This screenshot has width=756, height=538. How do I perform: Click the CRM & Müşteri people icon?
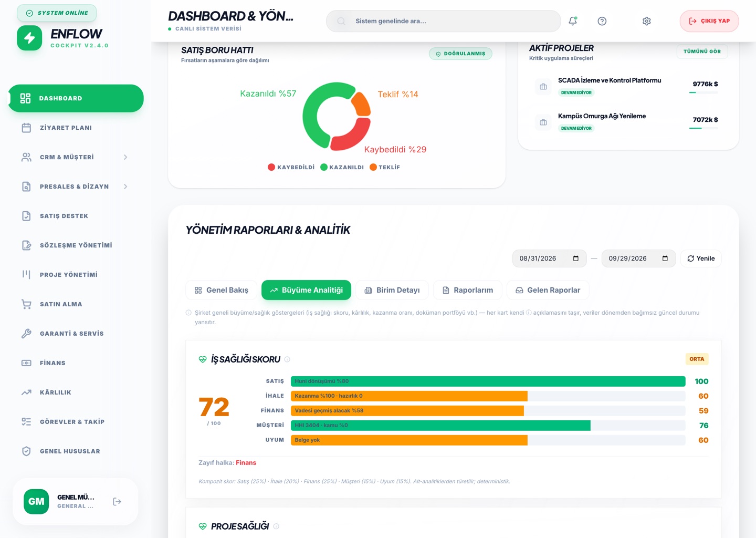[x=26, y=157]
